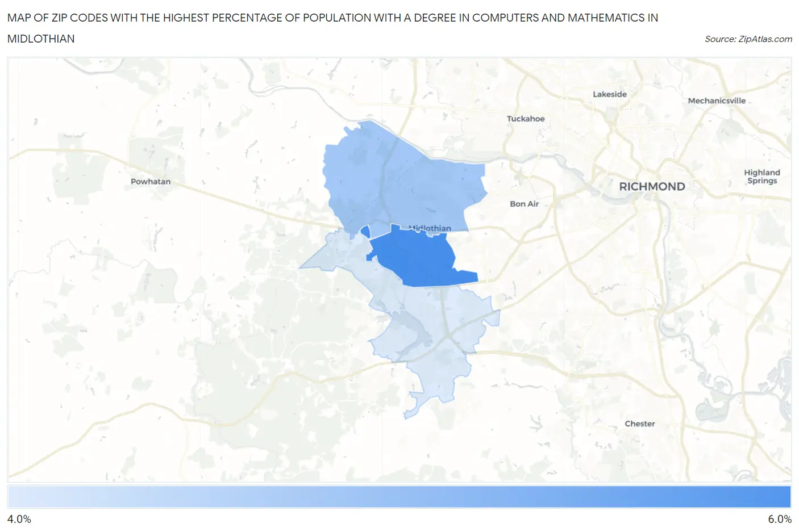Click the RICHMOND city label
799x532 pixels.
tap(652, 186)
